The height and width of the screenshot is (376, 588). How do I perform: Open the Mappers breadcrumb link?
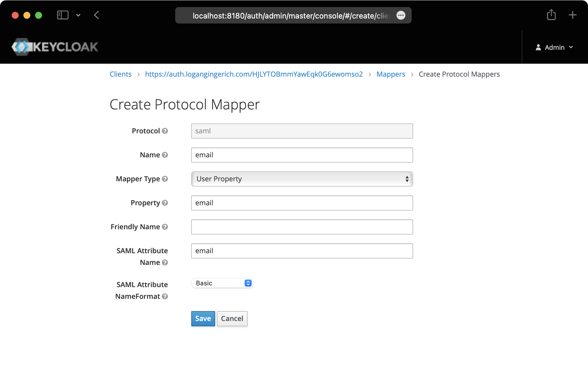390,74
